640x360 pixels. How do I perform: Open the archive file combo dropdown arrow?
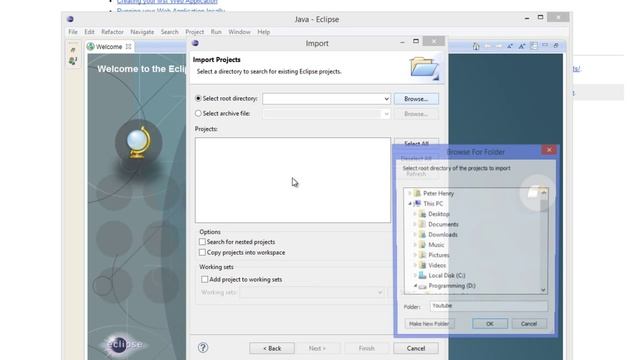click(x=386, y=114)
